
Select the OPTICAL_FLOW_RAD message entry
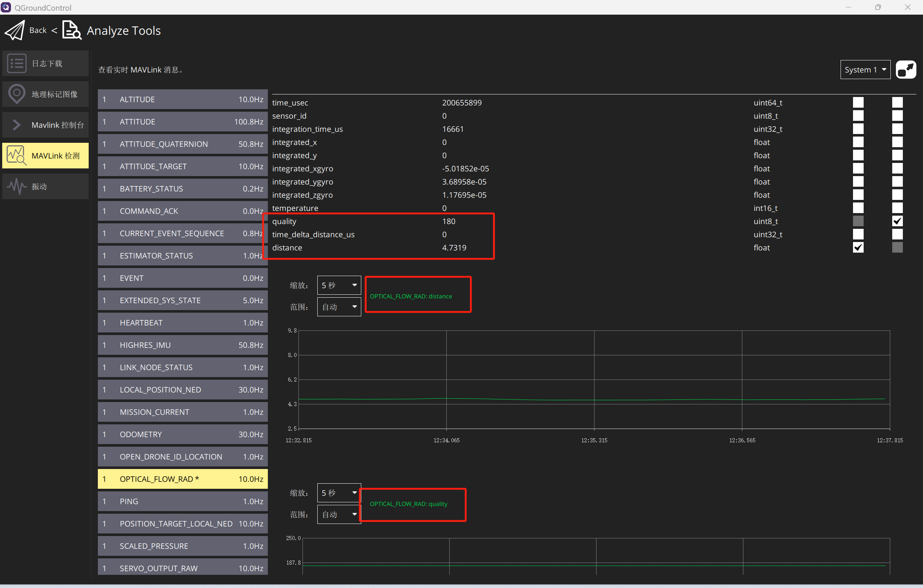click(182, 479)
